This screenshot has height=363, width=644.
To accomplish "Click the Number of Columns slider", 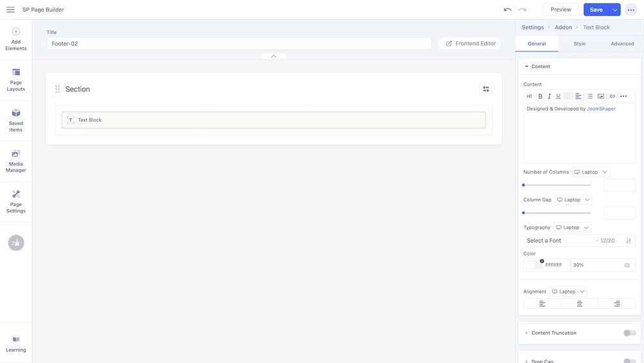I will click(557, 185).
